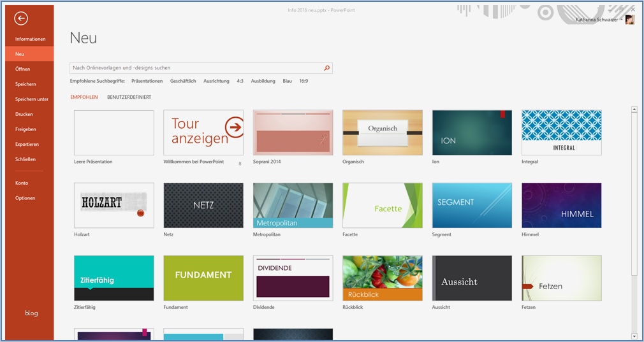Pick the Integral template

coord(562,132)
